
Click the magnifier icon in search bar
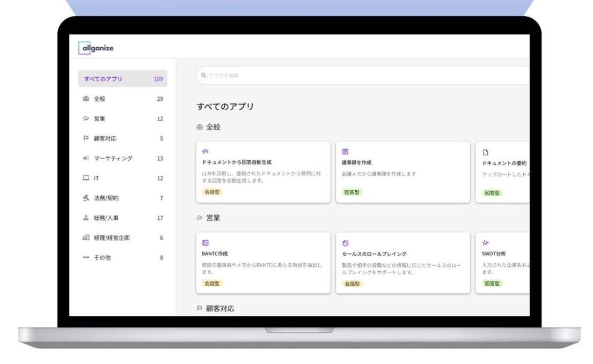point(204,76)
